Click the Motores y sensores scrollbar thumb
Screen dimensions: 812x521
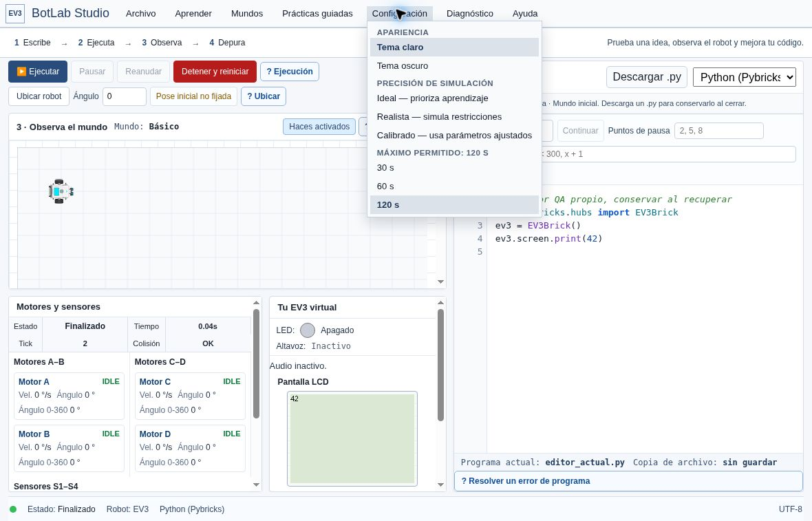tap(256, 363)
